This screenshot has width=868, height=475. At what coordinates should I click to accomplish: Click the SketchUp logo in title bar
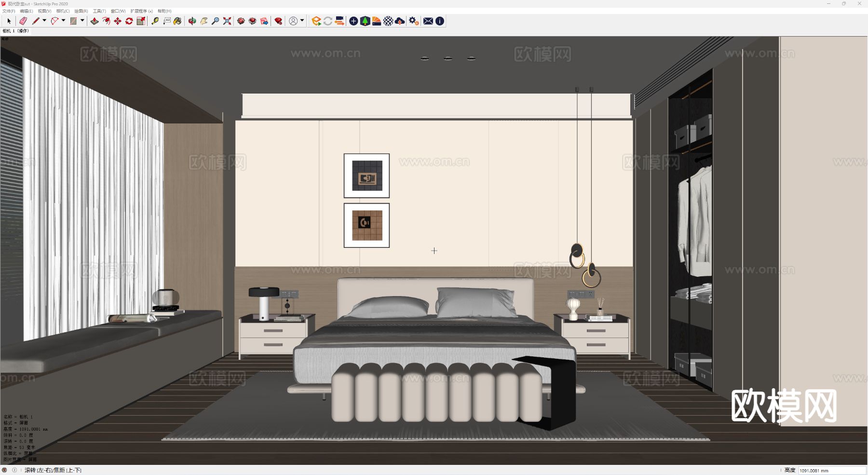click(4, 4)
